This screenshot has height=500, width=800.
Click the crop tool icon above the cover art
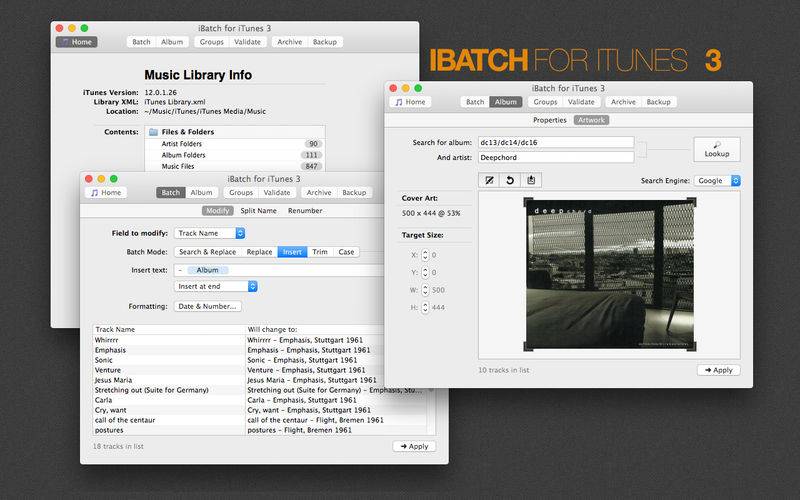[x=489, y=180]
